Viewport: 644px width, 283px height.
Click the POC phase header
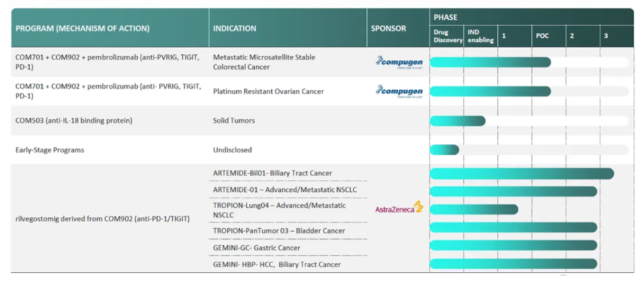[541, 36]
